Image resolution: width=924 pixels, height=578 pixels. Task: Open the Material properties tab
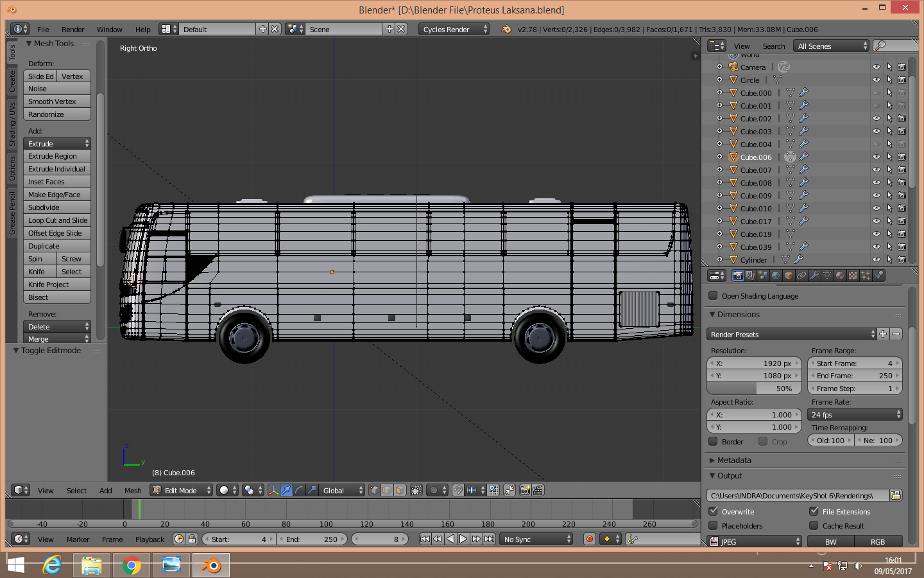coord(840,276)
